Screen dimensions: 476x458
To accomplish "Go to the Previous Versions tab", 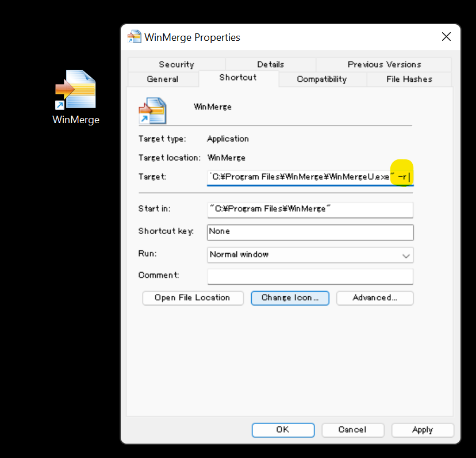I will [x=384, y=64].
